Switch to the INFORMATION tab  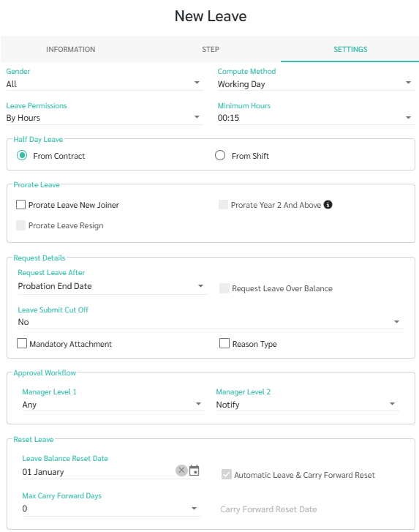(70, 49)
